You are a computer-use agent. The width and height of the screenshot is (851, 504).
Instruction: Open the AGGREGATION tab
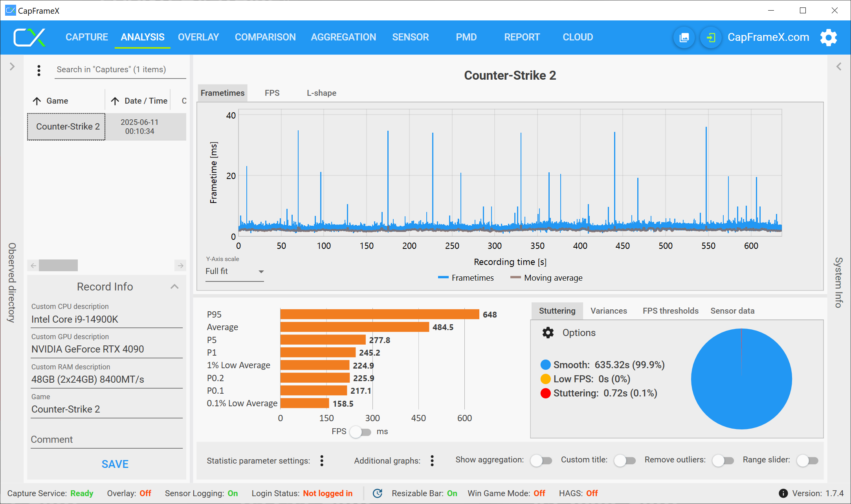point(343,37)
